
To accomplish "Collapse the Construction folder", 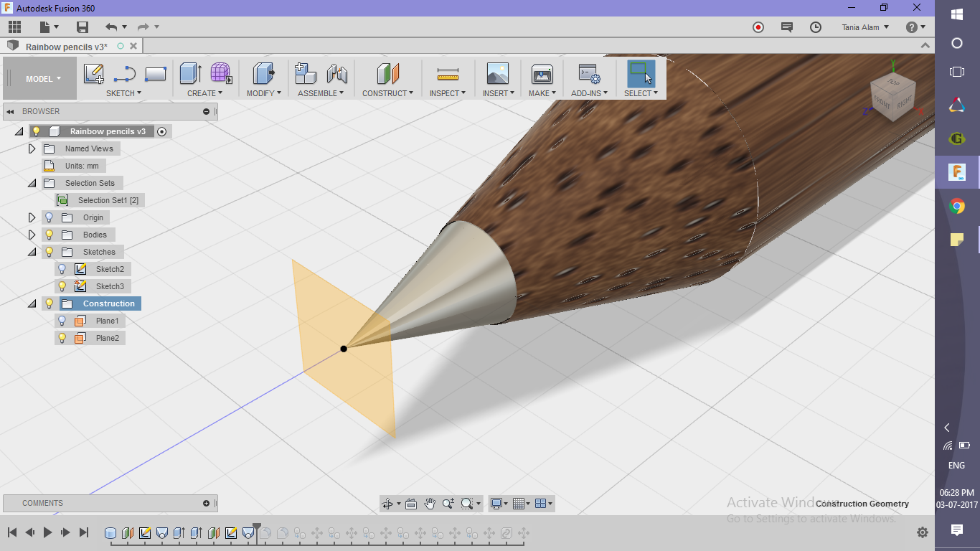I will point(32,303).
